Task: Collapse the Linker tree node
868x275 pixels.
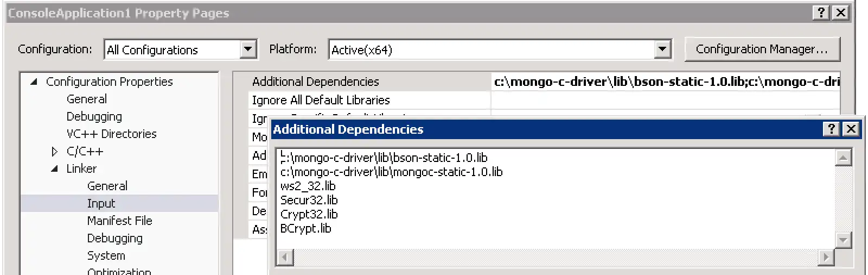Action: coord(54,168)
